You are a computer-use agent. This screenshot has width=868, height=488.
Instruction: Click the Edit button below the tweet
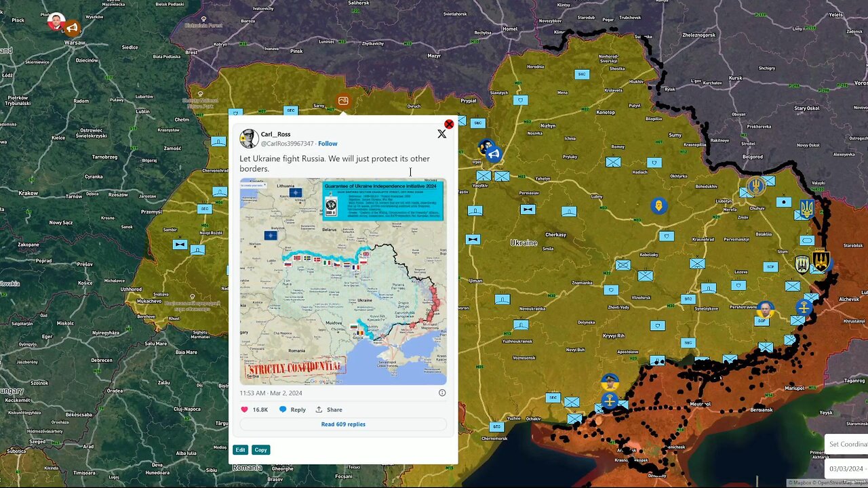click(240, 449)
